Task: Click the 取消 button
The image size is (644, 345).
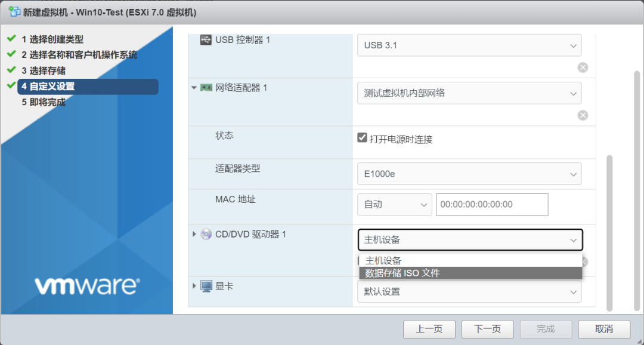Action: click(x=604, y=329)
